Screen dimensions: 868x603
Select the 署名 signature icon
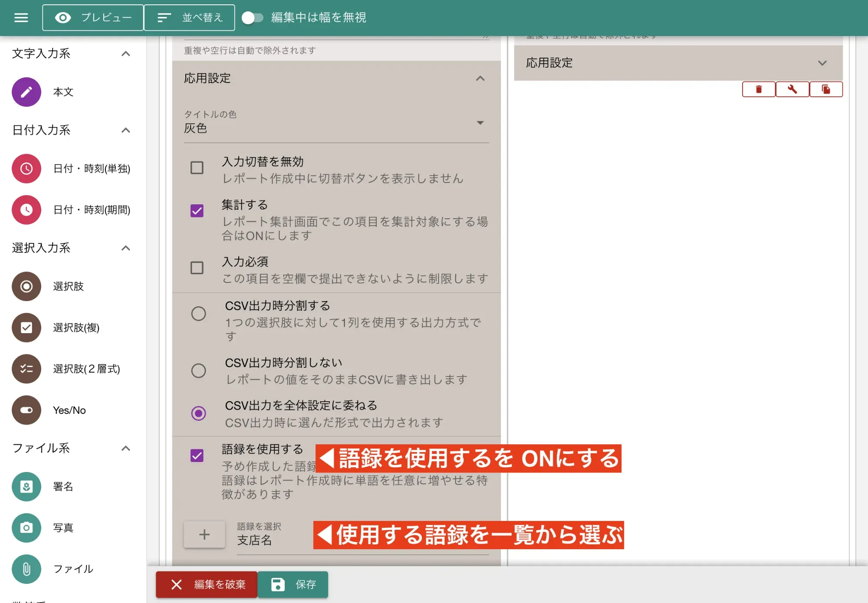click(26, 487)
